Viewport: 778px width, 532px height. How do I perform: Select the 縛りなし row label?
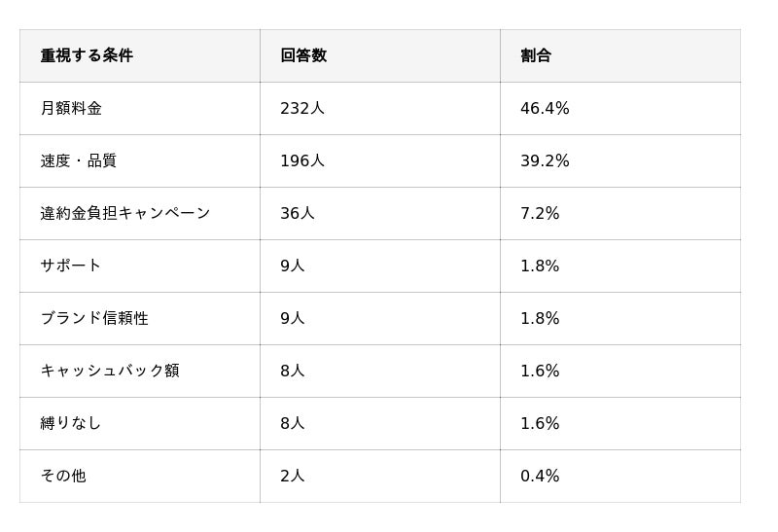pyautogui.click(x=71, y=423)
